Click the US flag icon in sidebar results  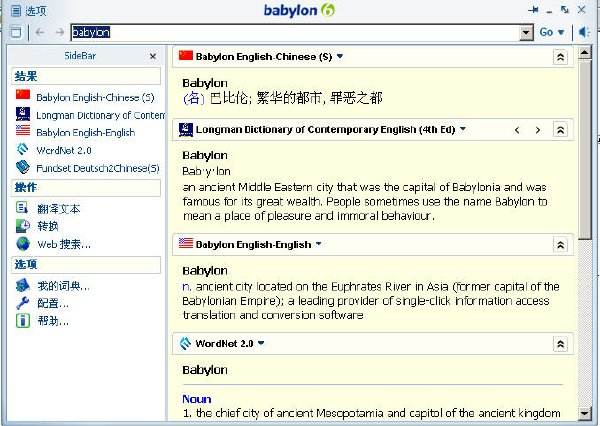pos(23,130)
